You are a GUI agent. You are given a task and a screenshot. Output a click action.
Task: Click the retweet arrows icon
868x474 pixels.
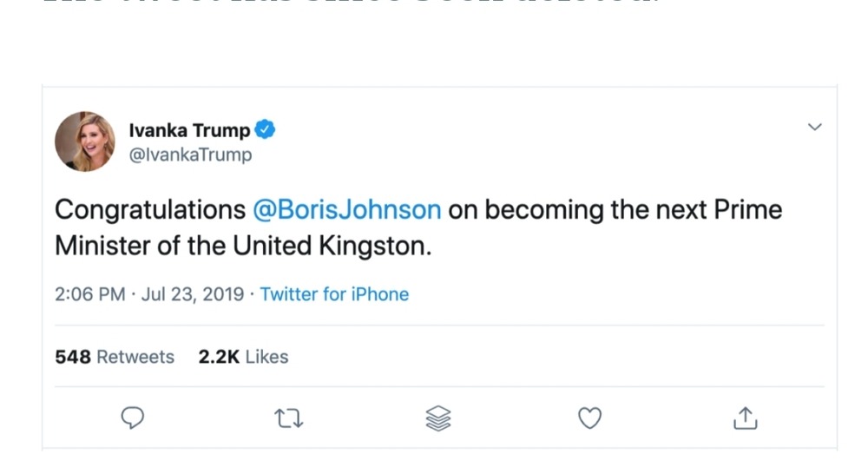click(288, 419)
